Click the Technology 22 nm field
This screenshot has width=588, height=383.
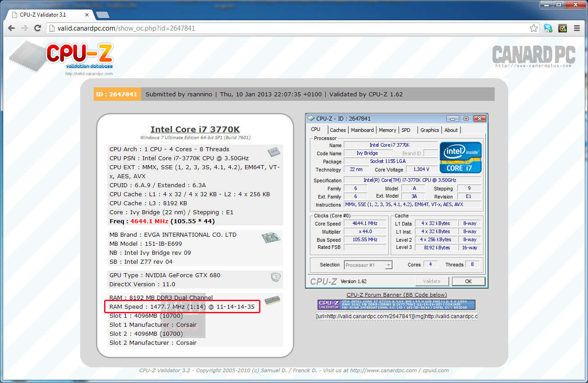356,170
